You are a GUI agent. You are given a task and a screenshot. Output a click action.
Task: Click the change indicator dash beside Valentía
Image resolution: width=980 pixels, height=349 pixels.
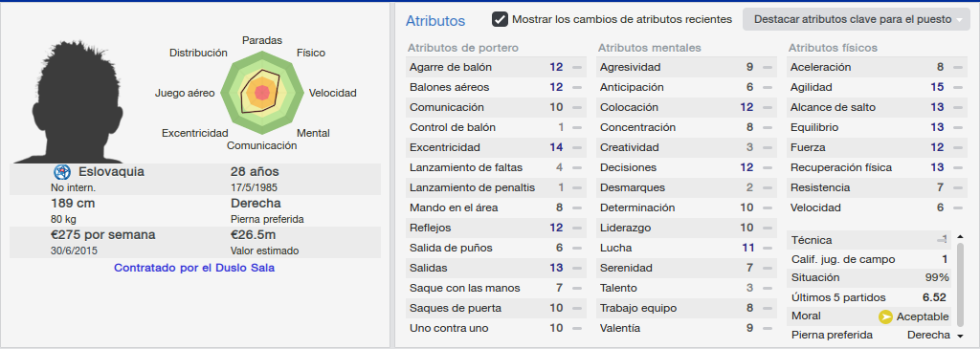767,328
